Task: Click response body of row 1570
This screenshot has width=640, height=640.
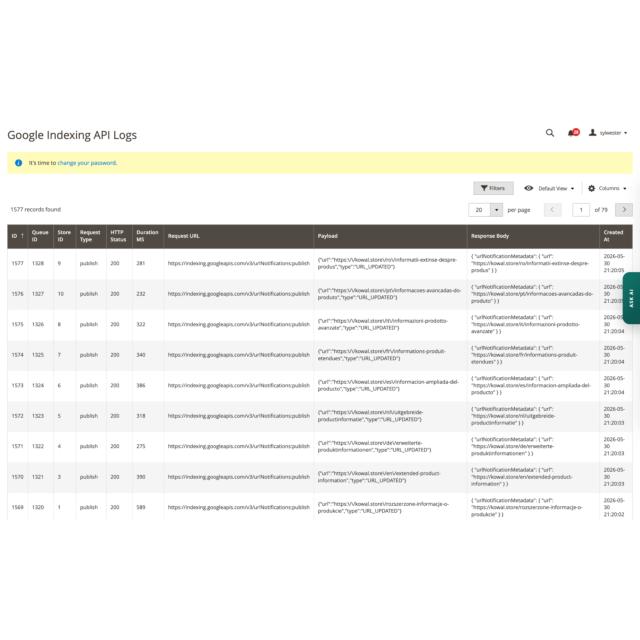Action: [522, 477]
